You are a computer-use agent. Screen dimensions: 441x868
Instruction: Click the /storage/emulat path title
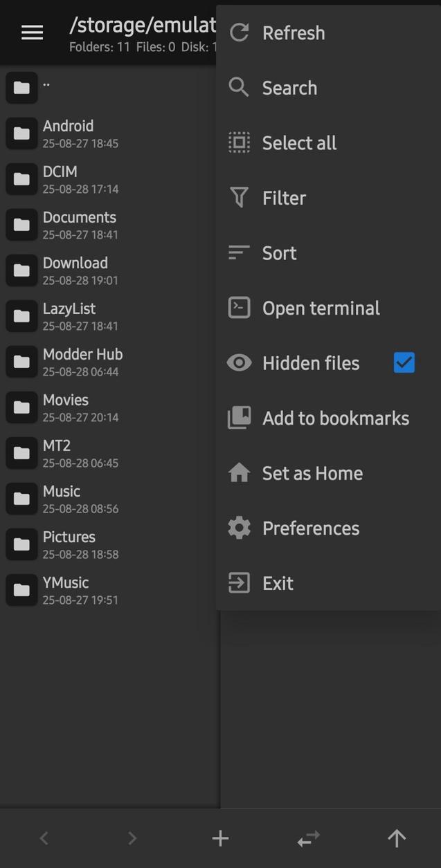pos(143,26)
